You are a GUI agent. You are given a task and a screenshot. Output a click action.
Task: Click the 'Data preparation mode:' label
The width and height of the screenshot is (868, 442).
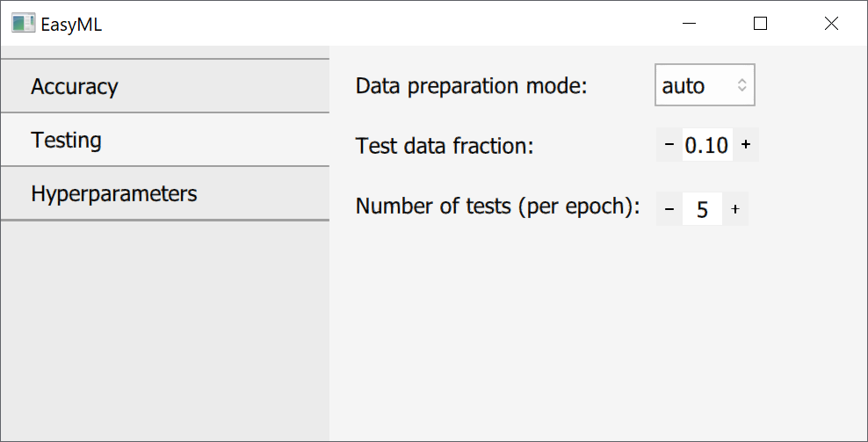[x=471, y=86]
